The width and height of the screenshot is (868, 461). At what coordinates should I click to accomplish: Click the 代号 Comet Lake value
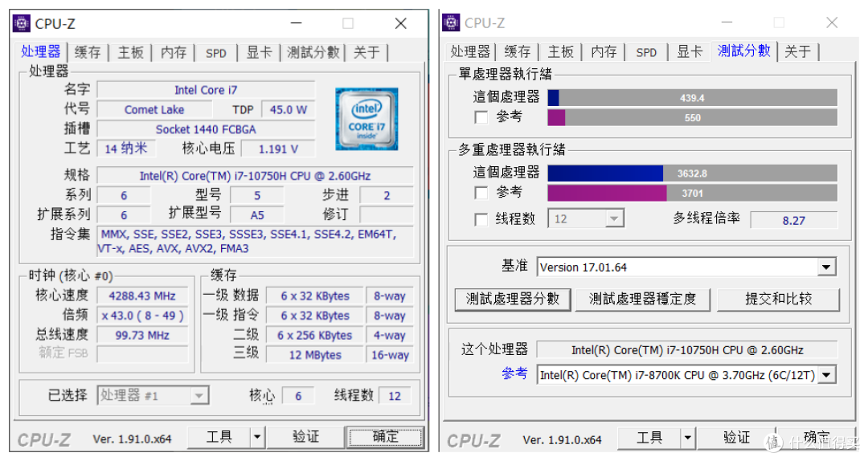tap(154, 109)
